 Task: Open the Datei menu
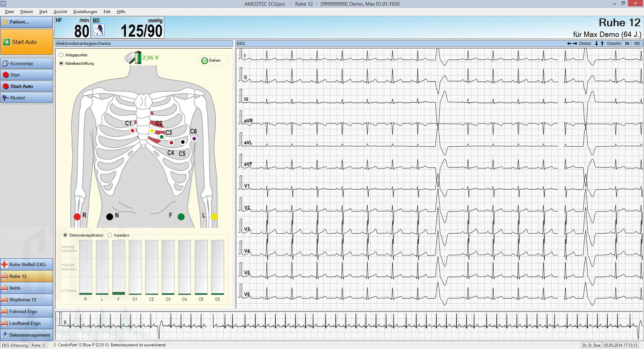[x=9, y=12]
